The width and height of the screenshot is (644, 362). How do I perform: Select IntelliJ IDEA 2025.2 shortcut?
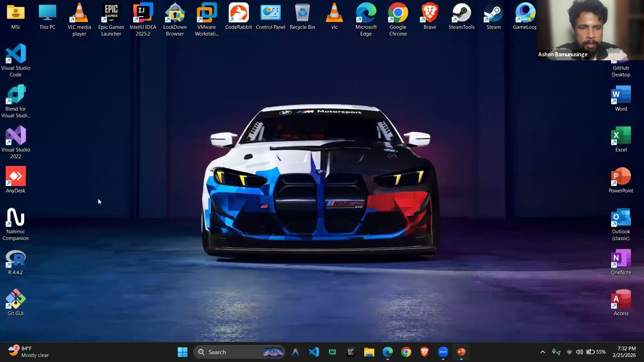pos(143,20)
